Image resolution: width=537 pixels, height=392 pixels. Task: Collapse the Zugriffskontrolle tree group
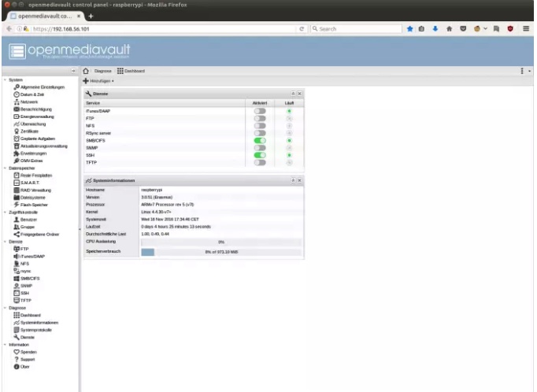(6, 213)
